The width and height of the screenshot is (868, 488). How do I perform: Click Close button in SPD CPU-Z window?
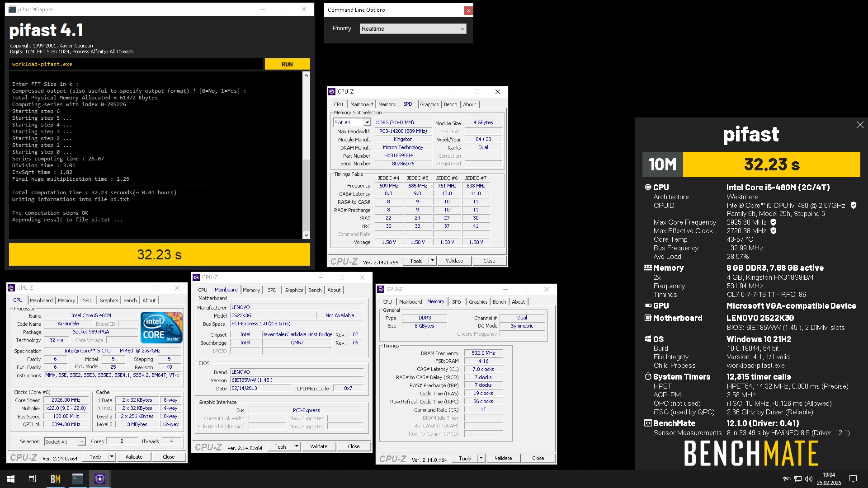[489, 261]
